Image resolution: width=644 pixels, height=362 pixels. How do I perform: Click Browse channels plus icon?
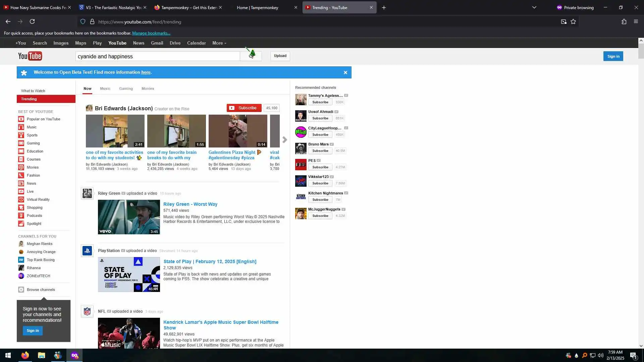(x=21, y=290)
